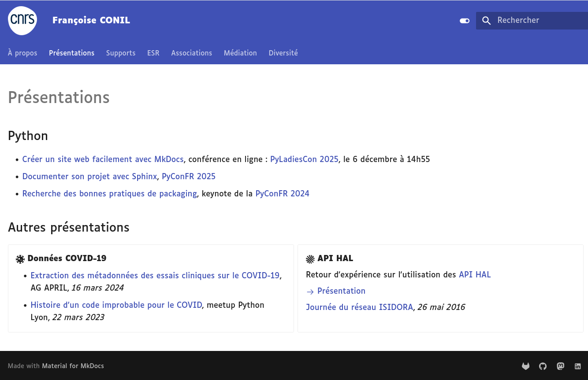Open the ESR navigation tab
The image size is (588, 380).
click(153, 53)
